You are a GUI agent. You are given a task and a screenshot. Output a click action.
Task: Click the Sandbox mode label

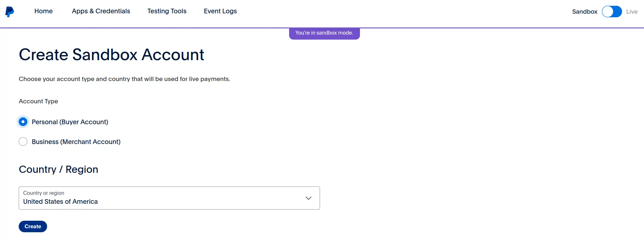pos(585,12)
